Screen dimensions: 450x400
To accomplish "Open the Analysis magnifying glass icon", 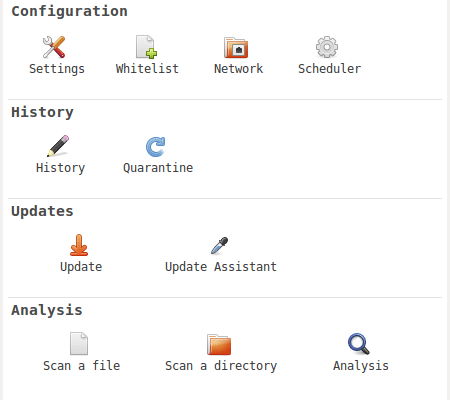I will [359, 344].
